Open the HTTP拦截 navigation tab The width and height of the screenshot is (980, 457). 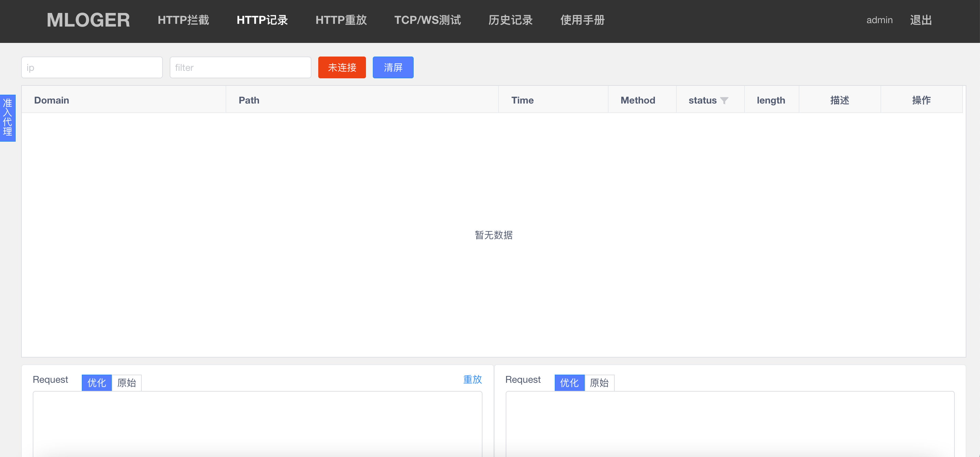183,20
